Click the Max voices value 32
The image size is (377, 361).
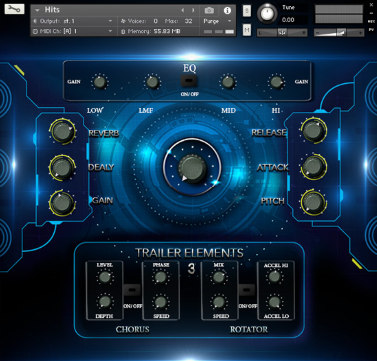pos(189,21)
